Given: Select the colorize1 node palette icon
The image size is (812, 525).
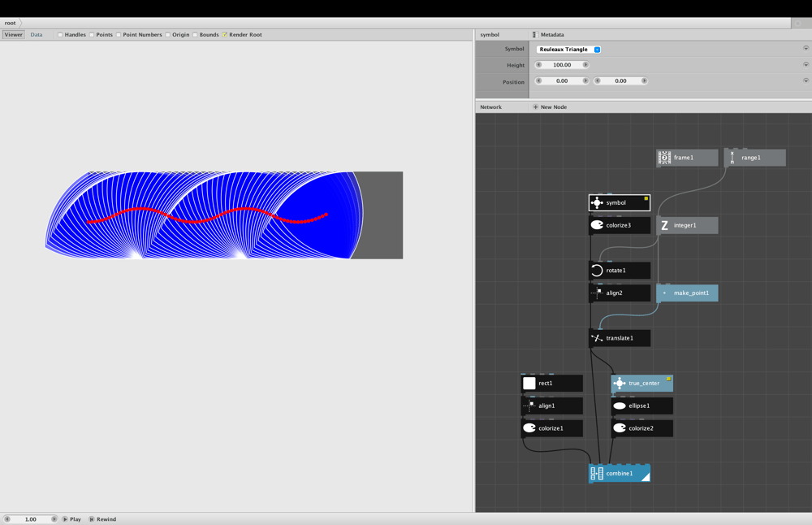Looking at the screenshot, I should tap(529, 428).
